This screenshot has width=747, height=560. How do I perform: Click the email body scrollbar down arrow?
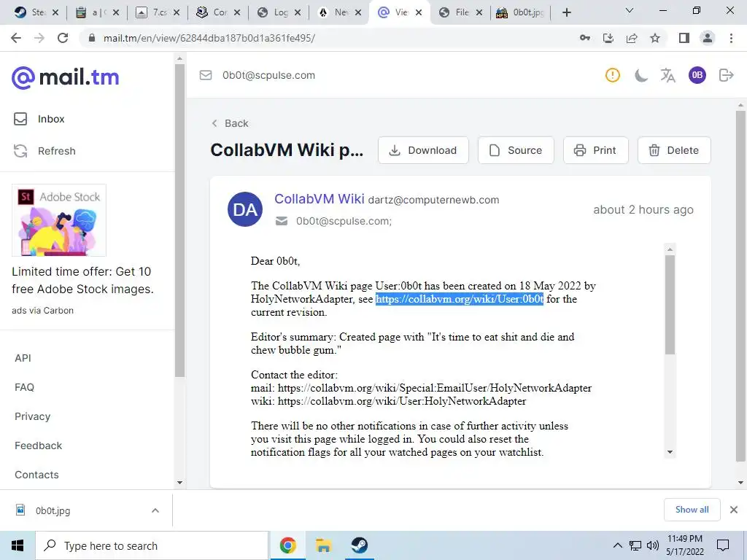pos(670,452)
